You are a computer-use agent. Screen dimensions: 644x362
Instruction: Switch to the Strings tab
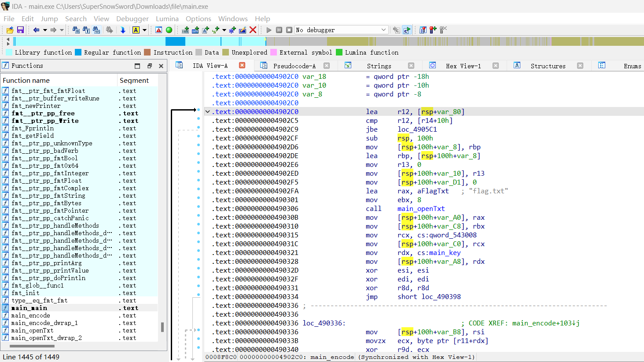[x=379, y=66]
